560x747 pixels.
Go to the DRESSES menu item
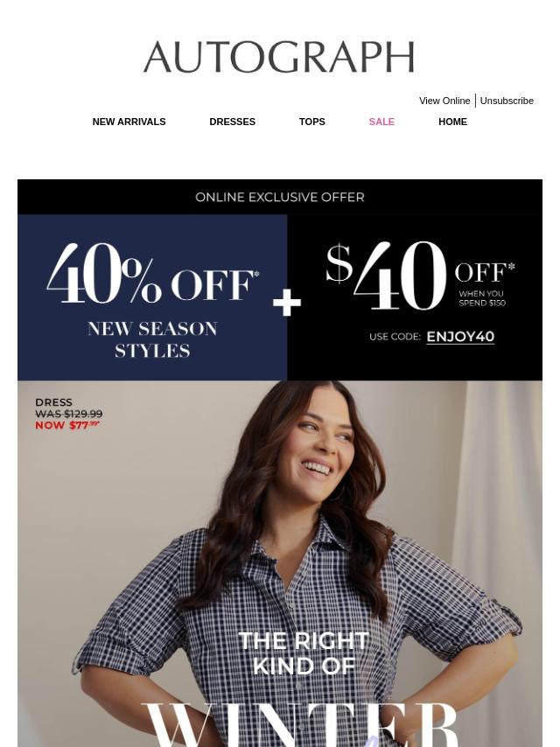pos(232,122)
